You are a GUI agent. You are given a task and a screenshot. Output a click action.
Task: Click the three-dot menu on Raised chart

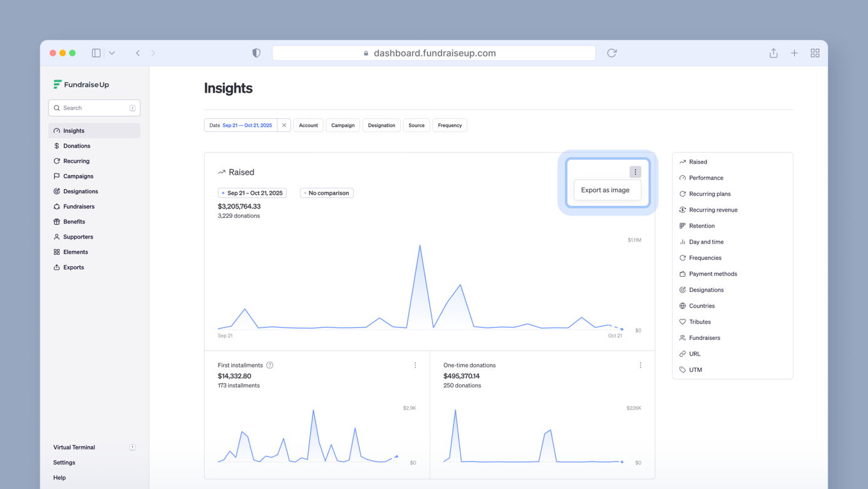click(635, 172)
